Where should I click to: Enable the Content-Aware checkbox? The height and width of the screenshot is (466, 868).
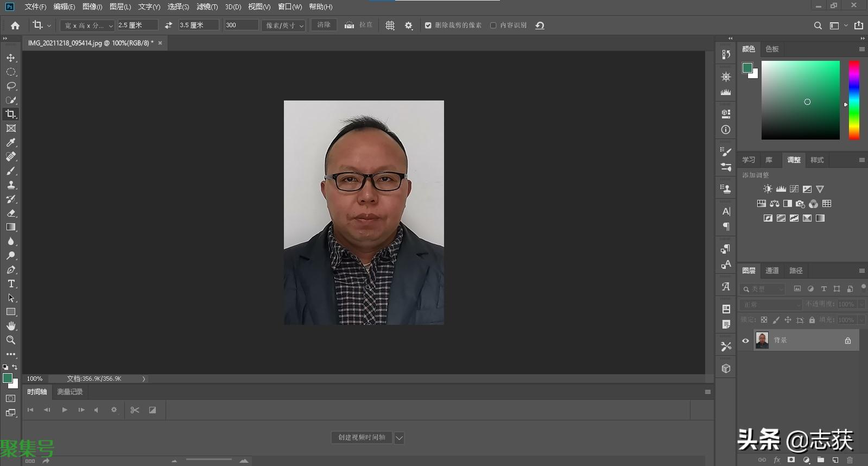(x=493, y=26)
